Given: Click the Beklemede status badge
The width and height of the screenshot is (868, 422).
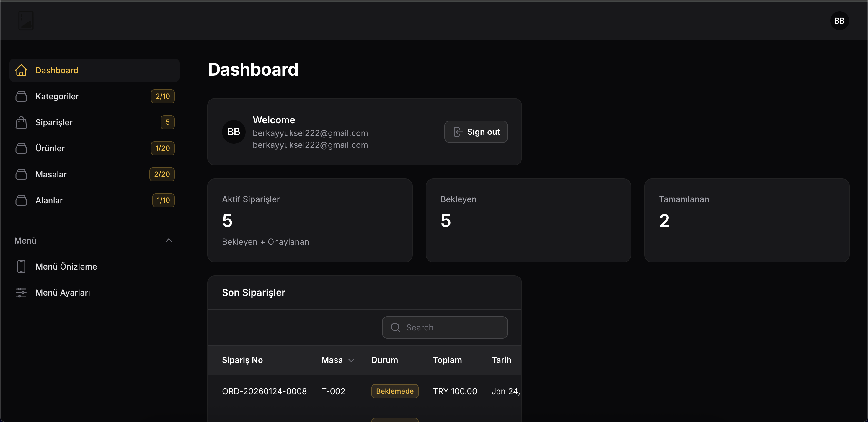Looking at the screenshot, I should [394, 391].
